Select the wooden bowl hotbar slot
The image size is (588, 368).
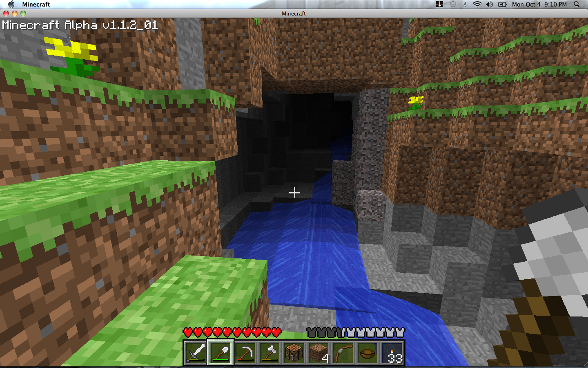367,353
